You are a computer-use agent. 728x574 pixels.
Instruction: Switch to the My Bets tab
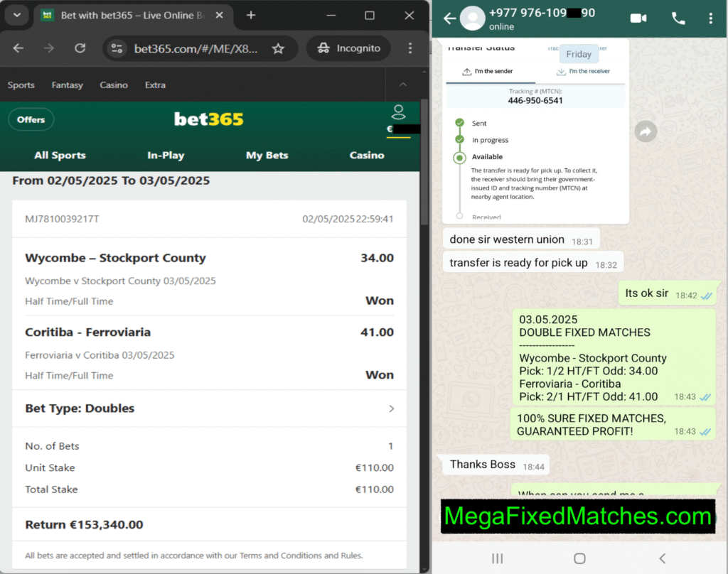tap(267, 156)
